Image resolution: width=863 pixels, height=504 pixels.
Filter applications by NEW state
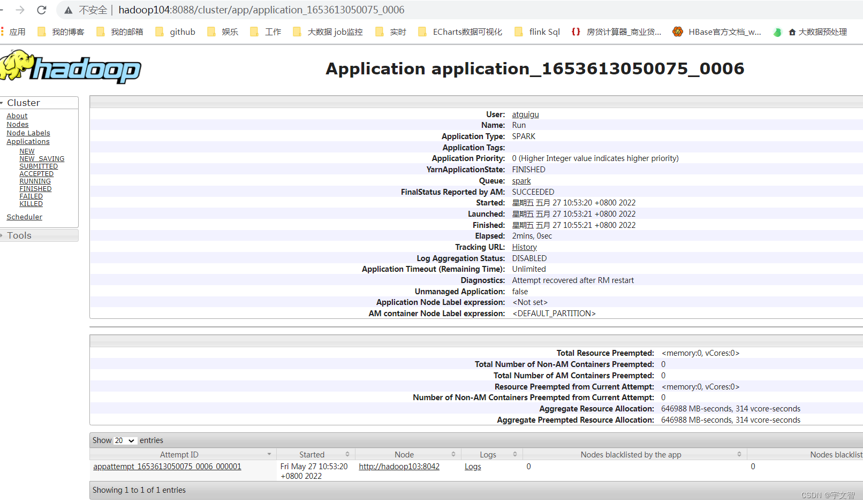[27, 151]
